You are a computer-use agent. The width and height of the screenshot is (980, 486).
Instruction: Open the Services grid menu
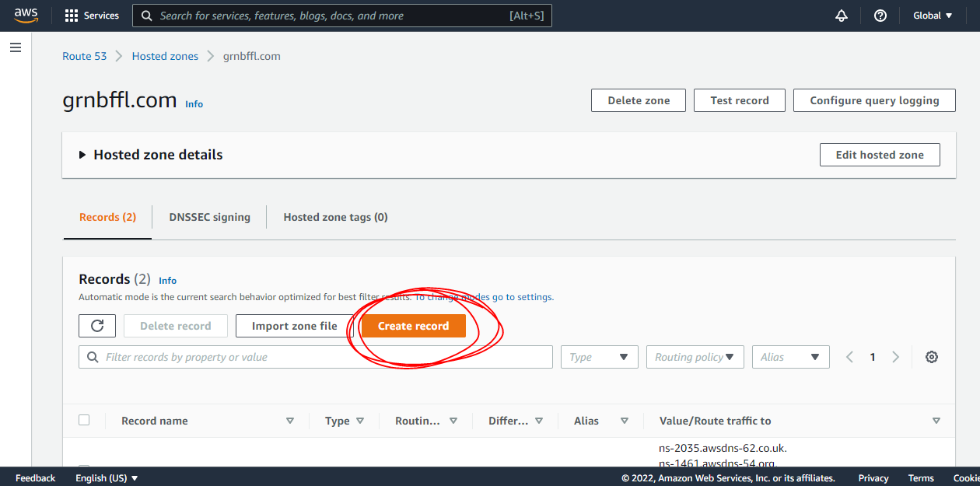[92, 16]
